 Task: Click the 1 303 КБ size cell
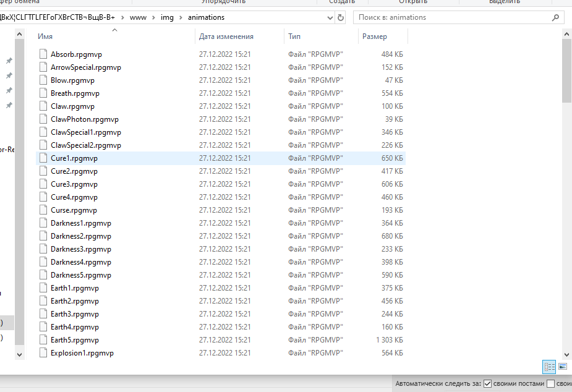390,340
